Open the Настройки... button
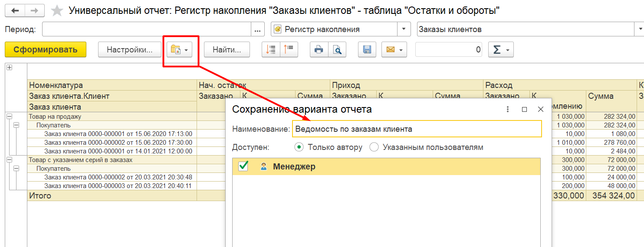Image resolution: width=644 pixels, height=247 pixels. pyautogui.click(x=130, y=49)
